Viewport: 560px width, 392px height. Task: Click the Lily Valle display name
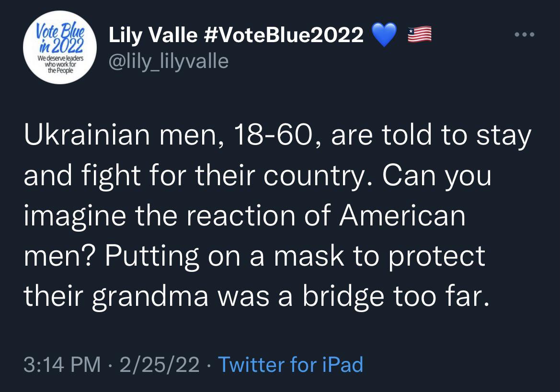tap(153, 35)
